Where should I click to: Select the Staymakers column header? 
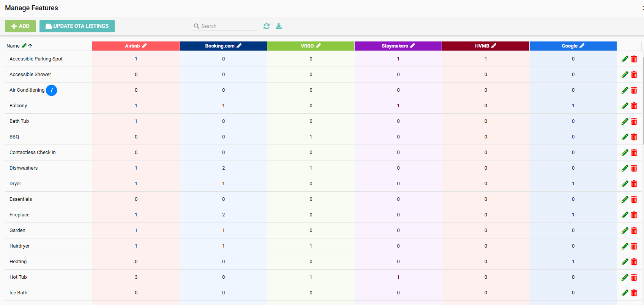395,46
